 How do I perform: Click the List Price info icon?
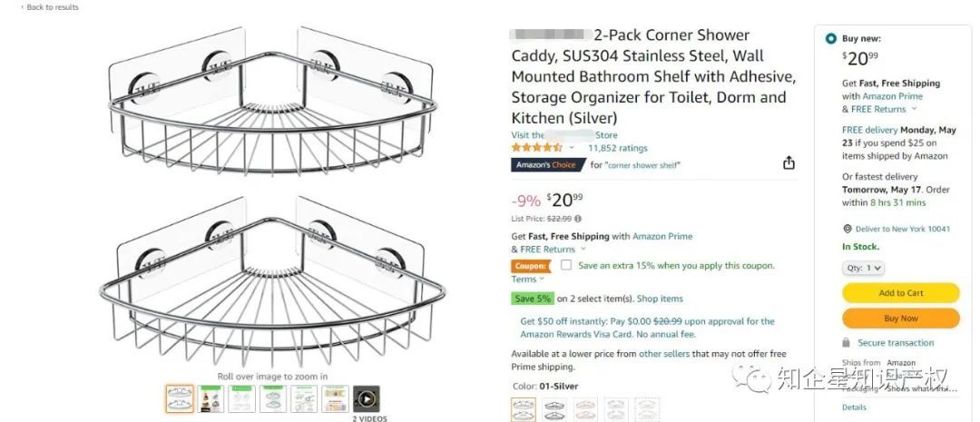click(x=578, y=219)
